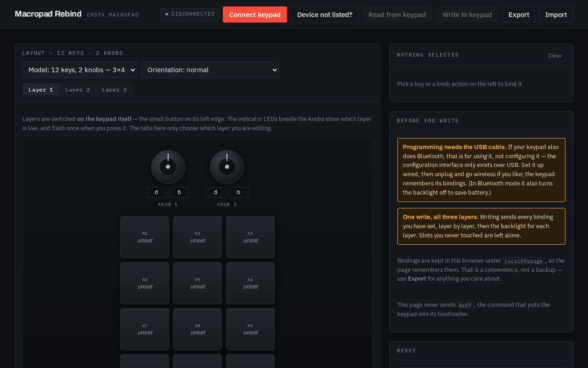The height and width of the screenshot is (368, 588).
Task: Click the NOTHING SELECTED panel heading
Action: click(x=428, y=55)
